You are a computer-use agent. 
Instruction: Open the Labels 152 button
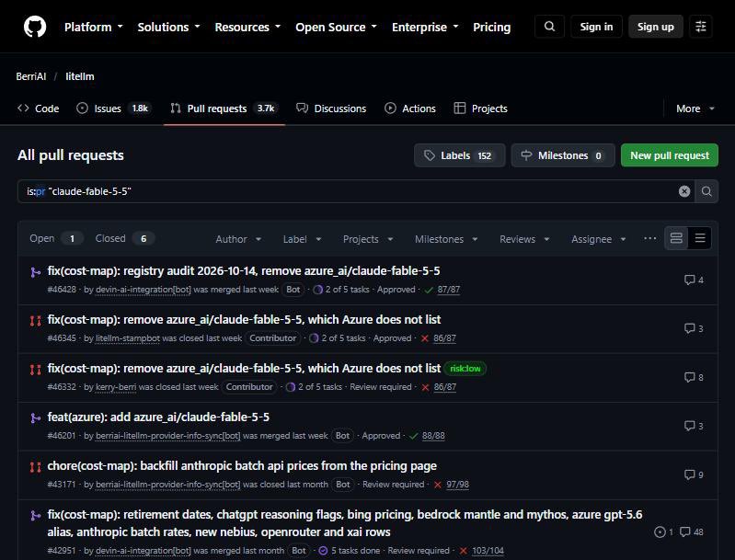[459, 155]
